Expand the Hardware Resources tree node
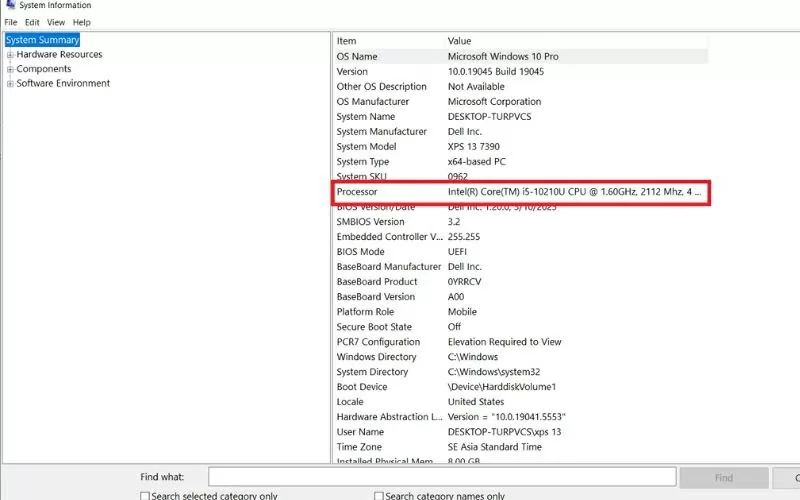This screenshot has width=800, height=500. tap(10, 55)
